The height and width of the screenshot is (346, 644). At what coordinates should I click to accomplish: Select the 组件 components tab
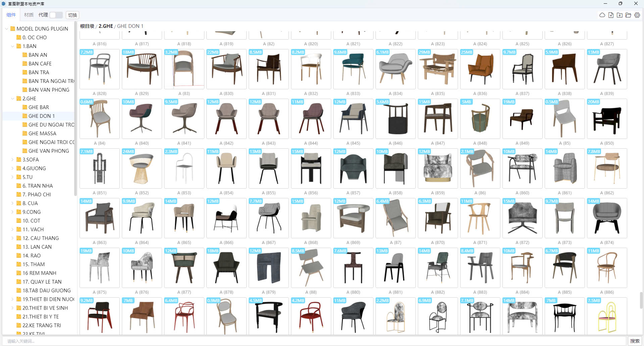point(11,15)
